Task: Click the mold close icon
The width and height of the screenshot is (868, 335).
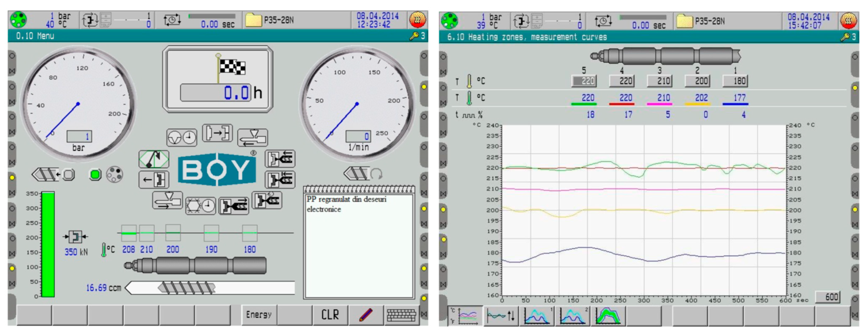Action: point(217,133)
